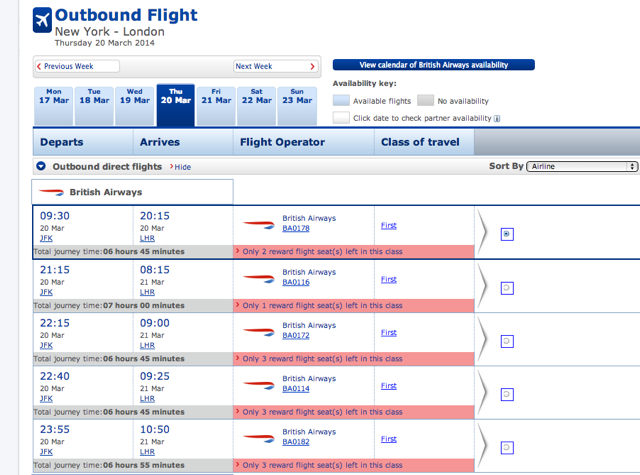Collapse Outbound direct flights arrow icon
This screenshot has height=475, width=640.
(x=41, y=166)
